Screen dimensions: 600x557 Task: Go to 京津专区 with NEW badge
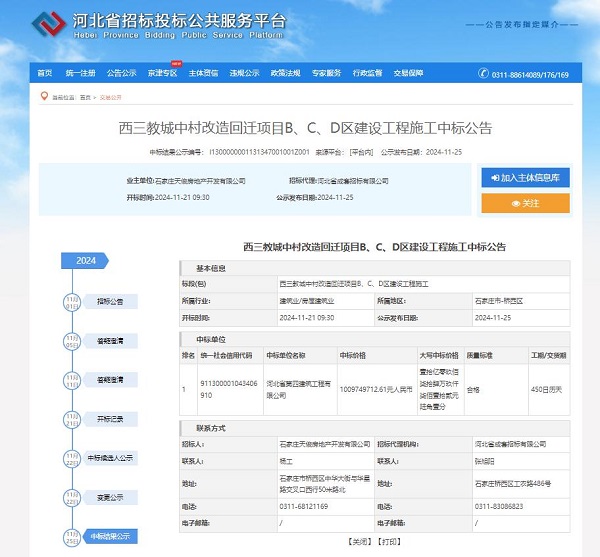[162, 74]
